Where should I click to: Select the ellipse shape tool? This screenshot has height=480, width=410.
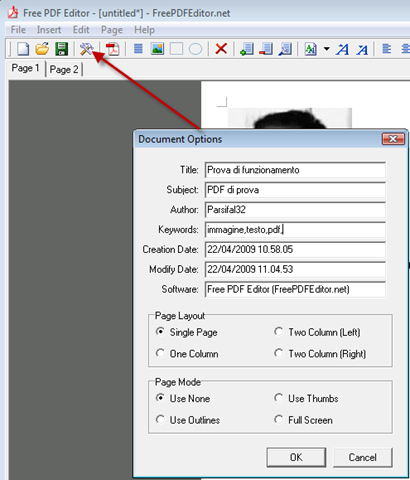[x=195, y=49]
